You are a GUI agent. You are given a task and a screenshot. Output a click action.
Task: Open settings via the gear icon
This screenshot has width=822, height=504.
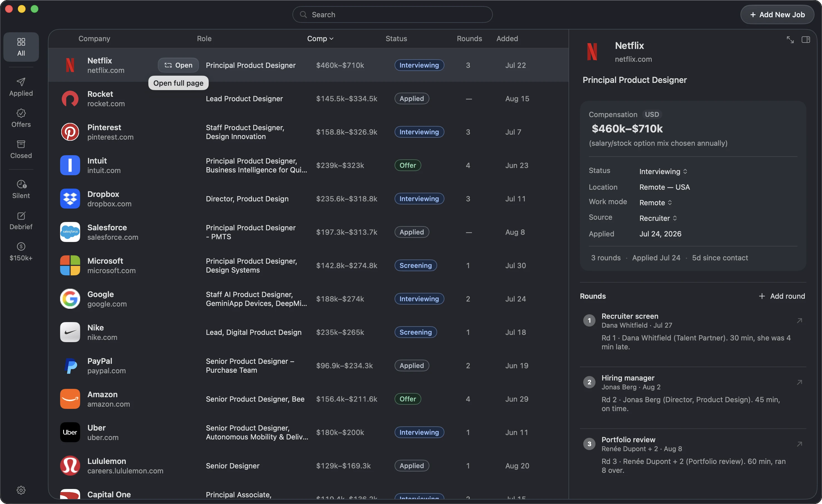pos(21,490)
